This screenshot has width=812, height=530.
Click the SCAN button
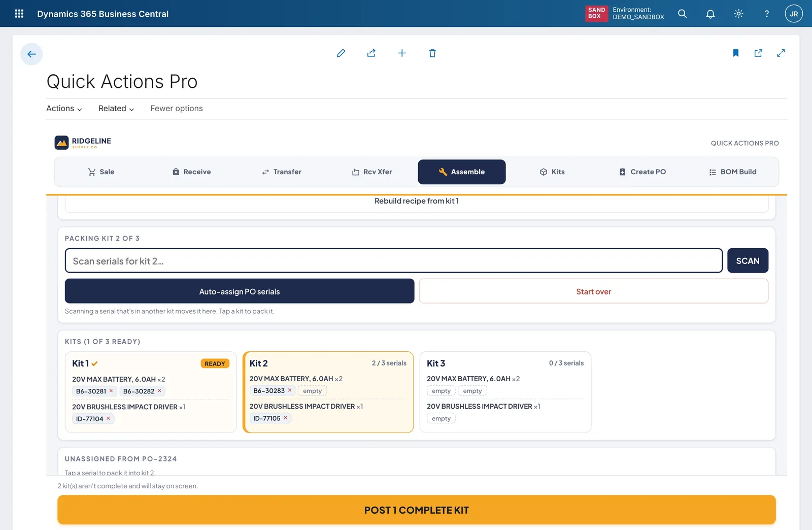coord(748,260)
